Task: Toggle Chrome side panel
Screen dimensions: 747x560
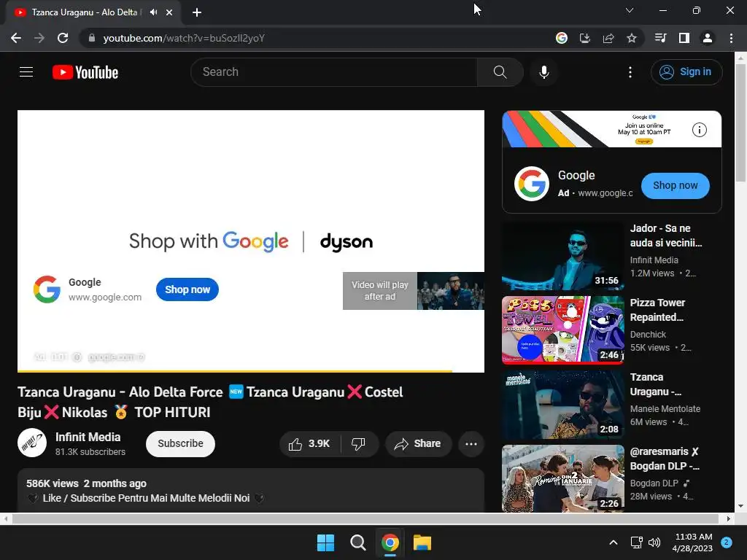Action: coord(684,38)
